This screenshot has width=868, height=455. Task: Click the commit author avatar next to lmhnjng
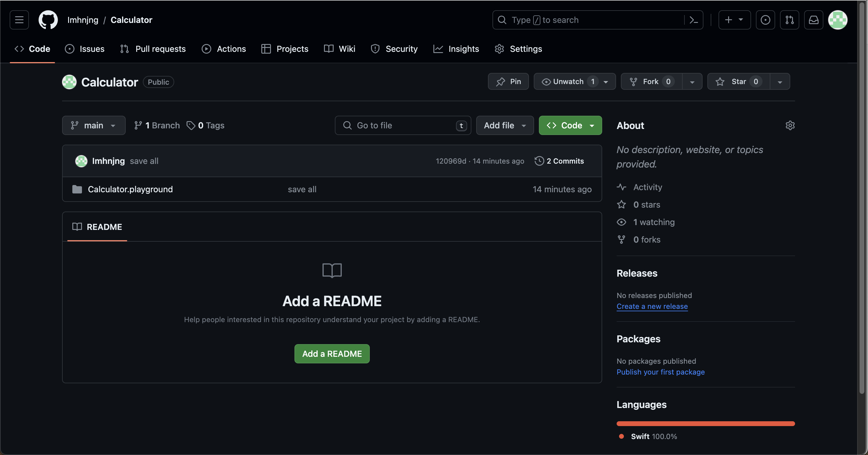(x=81, y=161)
